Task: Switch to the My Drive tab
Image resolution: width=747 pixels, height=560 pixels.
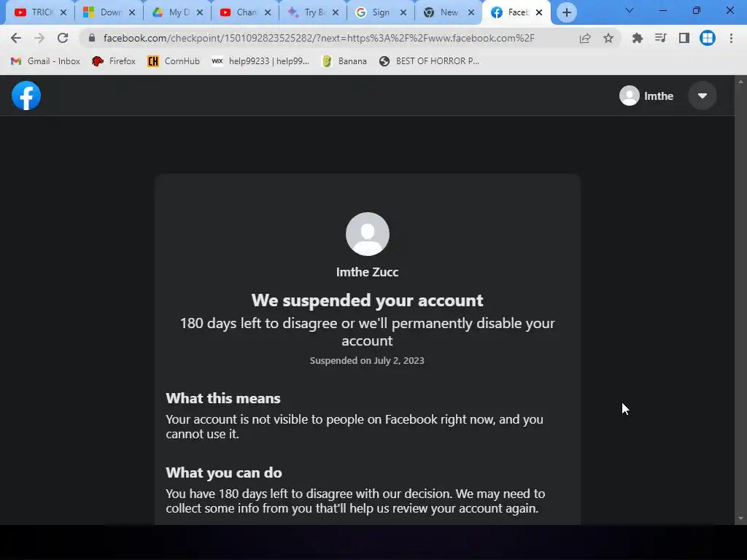Action: click(x=177, y=12)
